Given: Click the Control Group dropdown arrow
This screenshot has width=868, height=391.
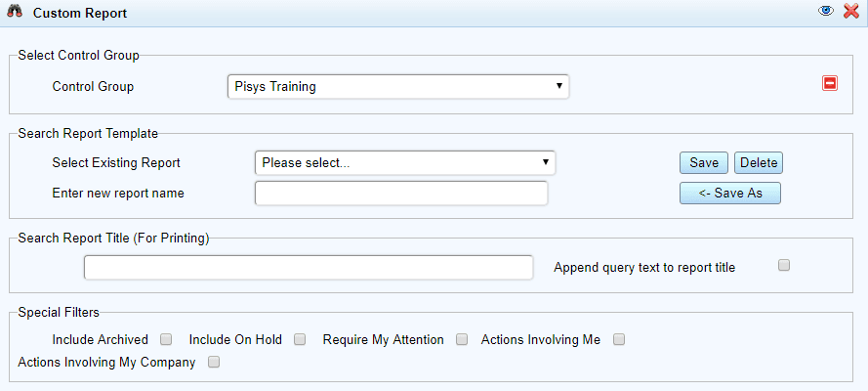Looking at the screenshot, I should coord(558,86).
